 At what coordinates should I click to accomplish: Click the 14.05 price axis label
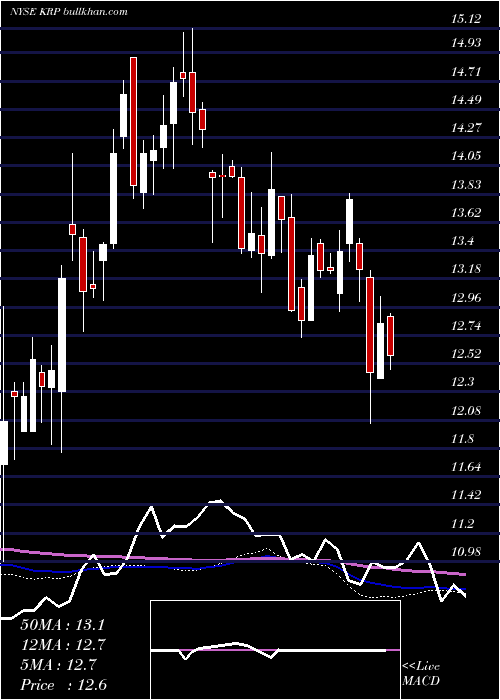click(x=467, y=156)
